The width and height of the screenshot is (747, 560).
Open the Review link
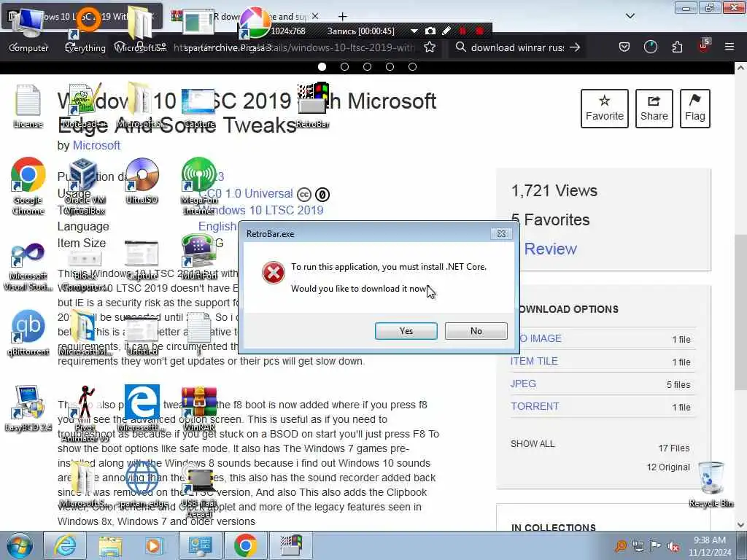tap(550, 249)
